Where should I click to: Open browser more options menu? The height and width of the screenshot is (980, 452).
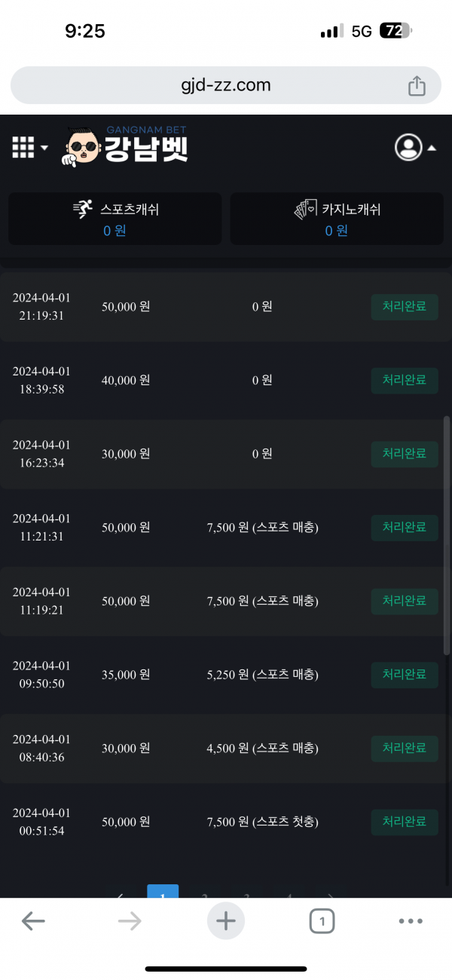pyautogui.click(x=411, y=920)
